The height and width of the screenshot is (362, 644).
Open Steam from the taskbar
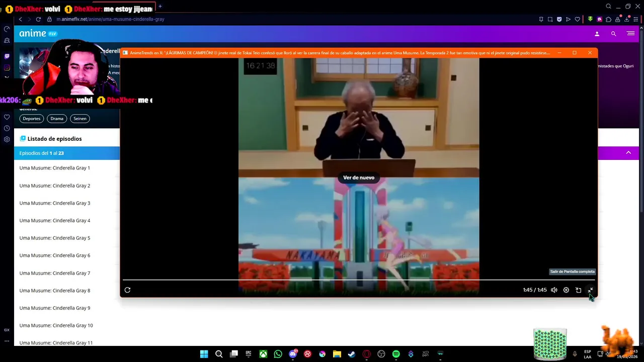tap(352, 354)
